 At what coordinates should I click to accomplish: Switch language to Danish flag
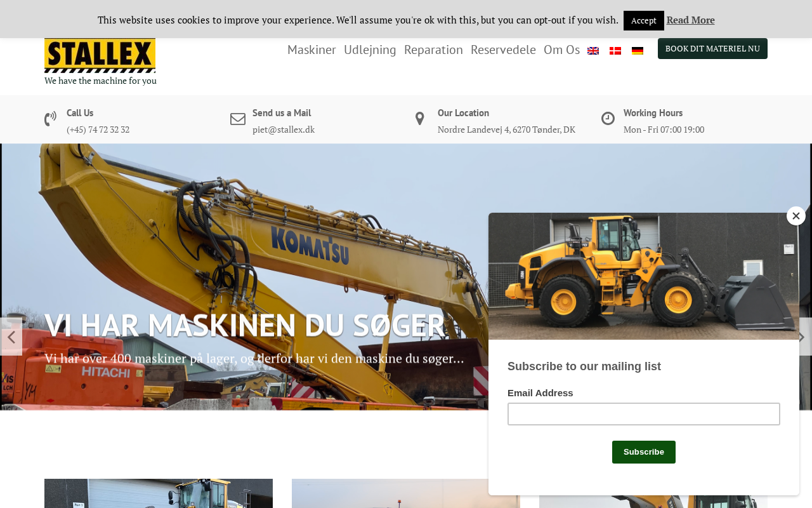(615, 51)
